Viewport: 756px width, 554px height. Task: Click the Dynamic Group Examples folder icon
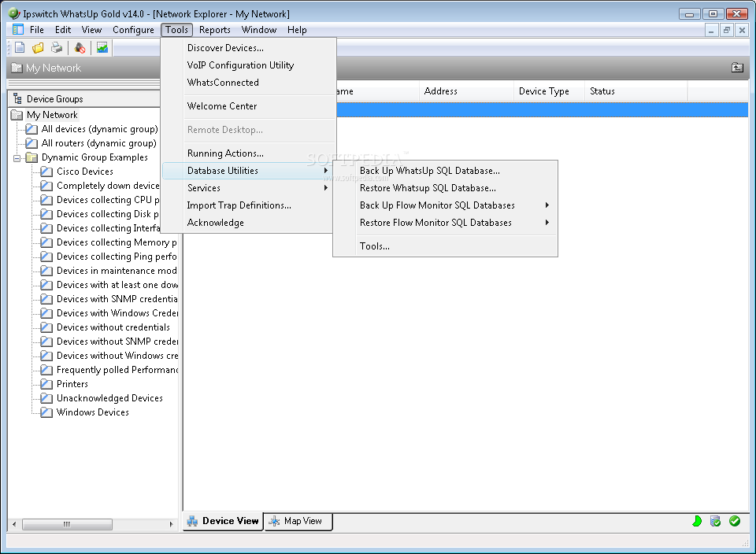pyautogui.click(x=31, y=157)
